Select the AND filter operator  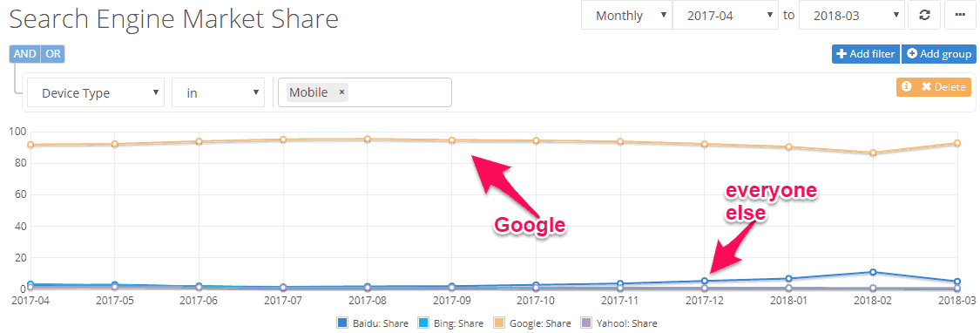pyautogui.click(x=25, y=54)
